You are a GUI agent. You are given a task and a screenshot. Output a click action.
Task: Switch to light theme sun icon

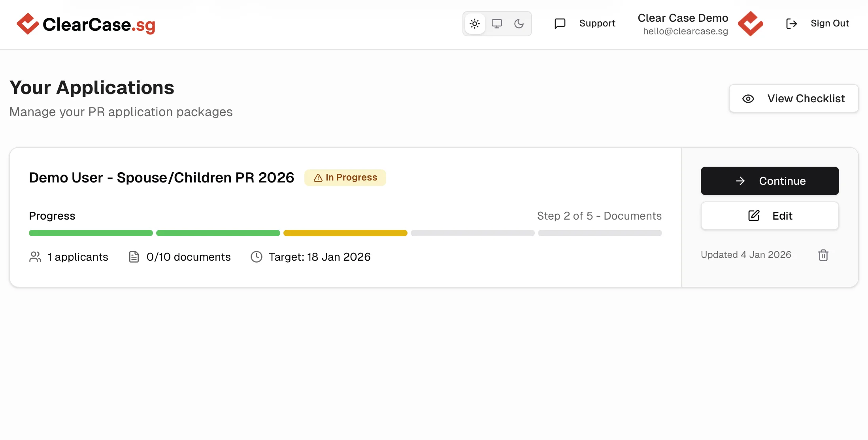click(475, 24)
